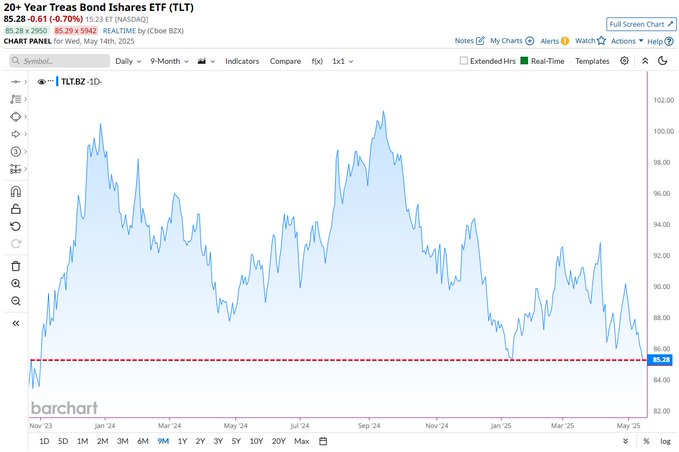Open My Charts link
This screenshot has height=452, width=679.
(x=511, y=41)
